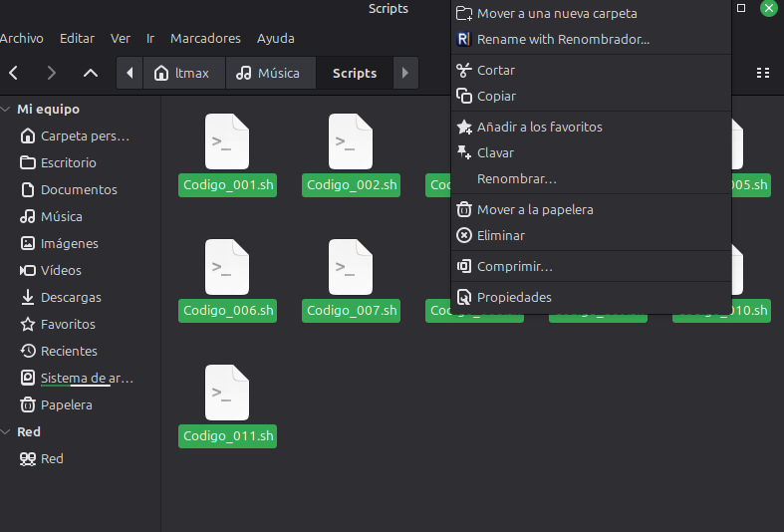Choose Rename with Renombrador
The height and width of the screenshot is (532, 784).
click(x=591, y=40)
